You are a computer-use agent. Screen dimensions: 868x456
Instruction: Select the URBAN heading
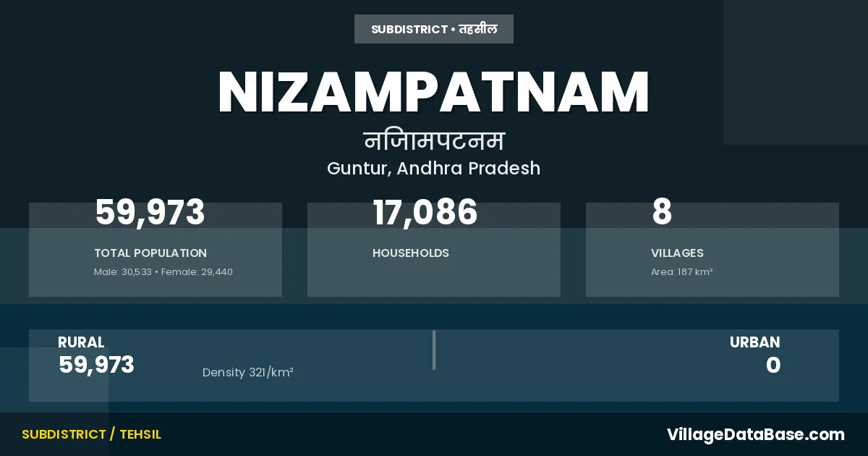pyautogui.click(x=754, y=342)
